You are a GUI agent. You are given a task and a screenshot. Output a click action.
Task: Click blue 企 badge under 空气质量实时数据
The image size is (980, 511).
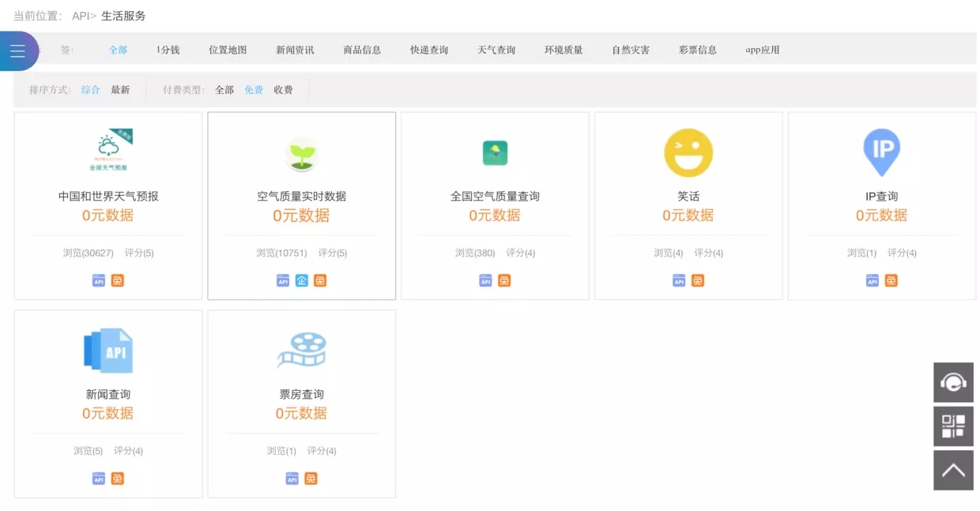[302, 280]
